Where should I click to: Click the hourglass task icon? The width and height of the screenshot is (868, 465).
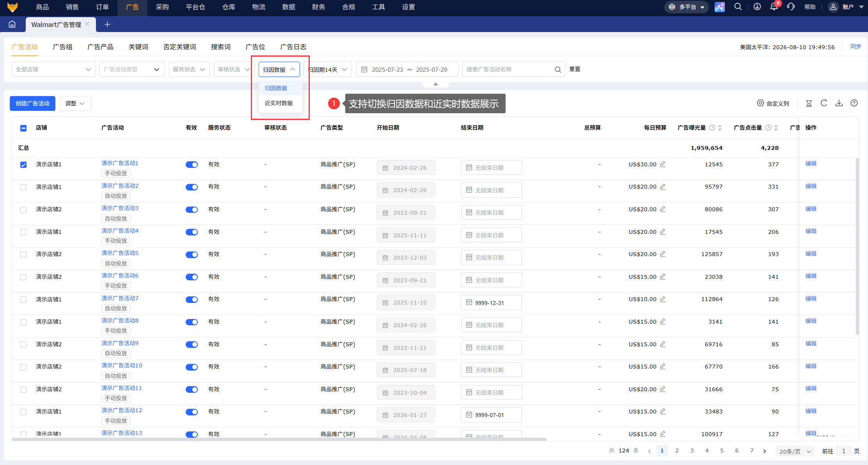(809, 103)
